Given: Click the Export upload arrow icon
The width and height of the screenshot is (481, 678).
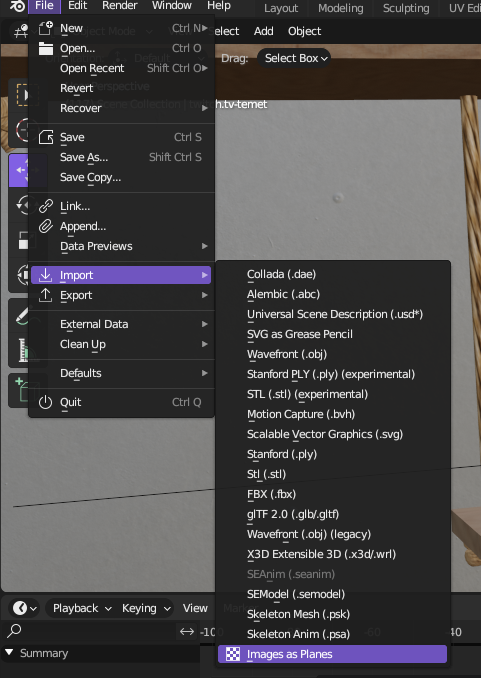Looking at the screenshot, I should [45, 295].
